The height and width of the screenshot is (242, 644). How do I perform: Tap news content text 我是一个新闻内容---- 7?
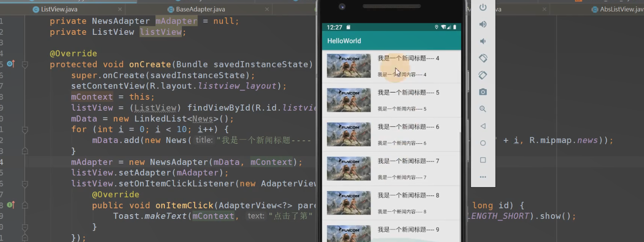click(x=402, y=177)
